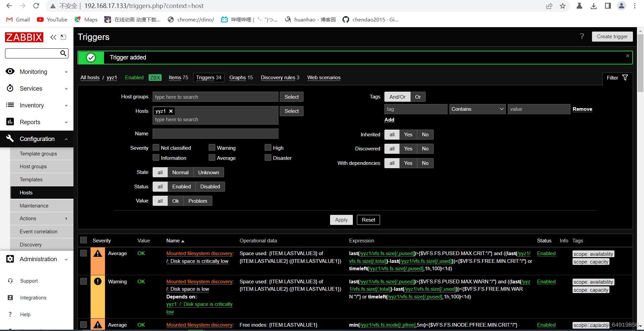644x331 pixels.
Task: Check Warning severity filter
Action: (x=212, y=147)
